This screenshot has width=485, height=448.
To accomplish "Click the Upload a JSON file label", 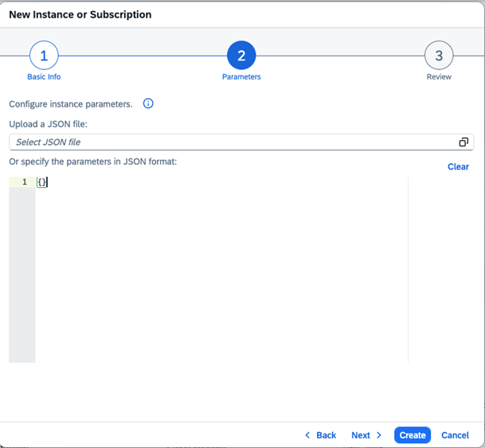I will [x=53, y=124].
